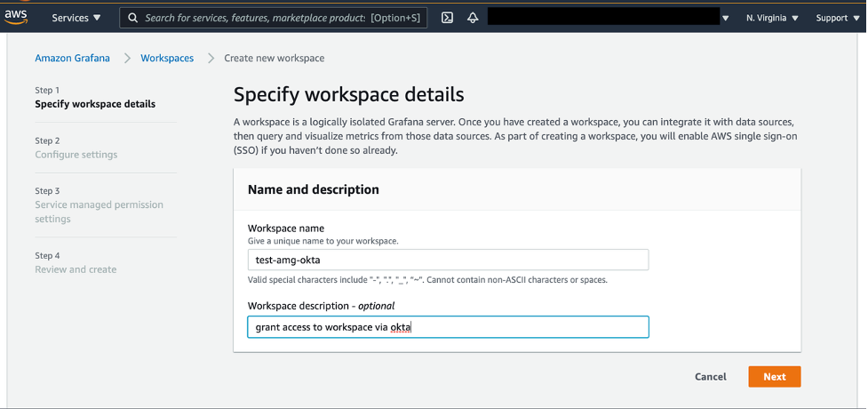Proceed with the Next button

click(775, 377)
